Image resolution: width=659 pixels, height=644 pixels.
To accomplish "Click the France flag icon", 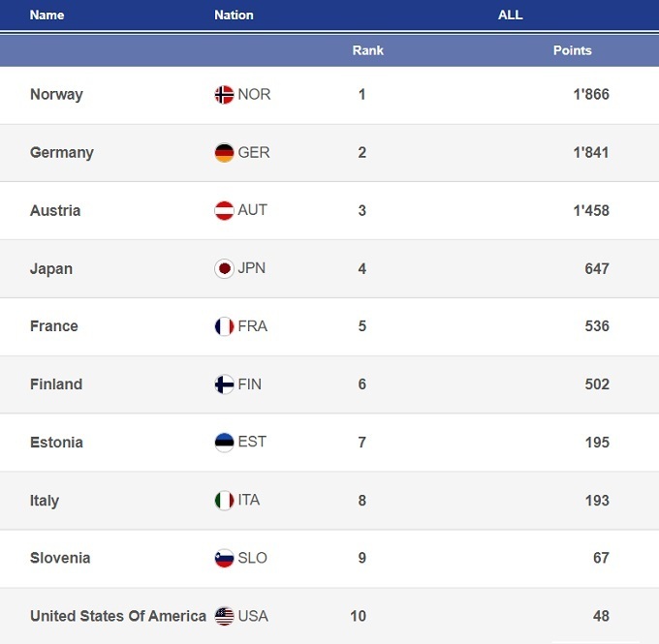I will pyautogui.click(x=224, y=326).
